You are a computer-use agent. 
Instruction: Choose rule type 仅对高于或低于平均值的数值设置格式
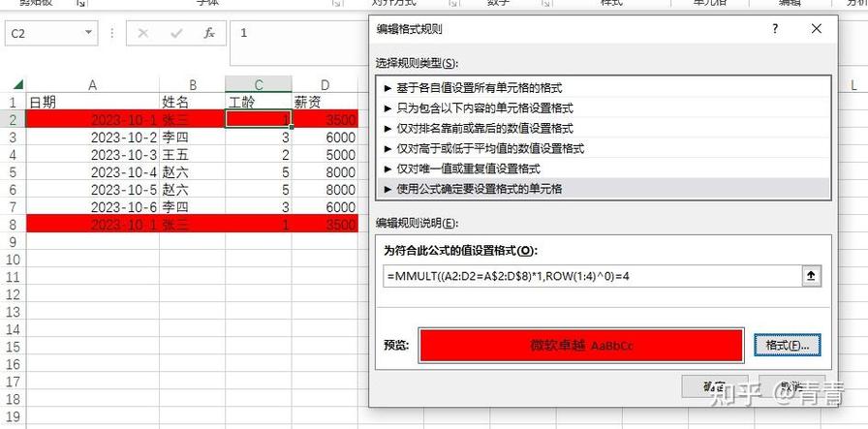pos(603,148)
